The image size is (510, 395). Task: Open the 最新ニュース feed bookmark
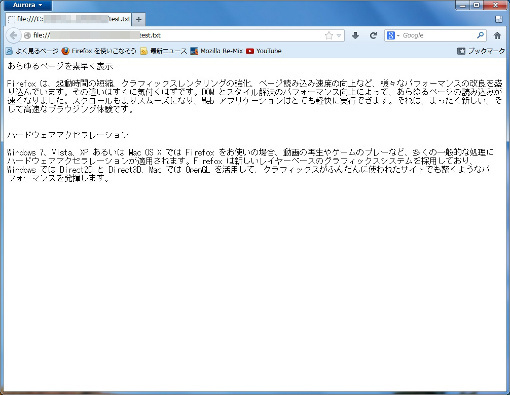point(164,51)
